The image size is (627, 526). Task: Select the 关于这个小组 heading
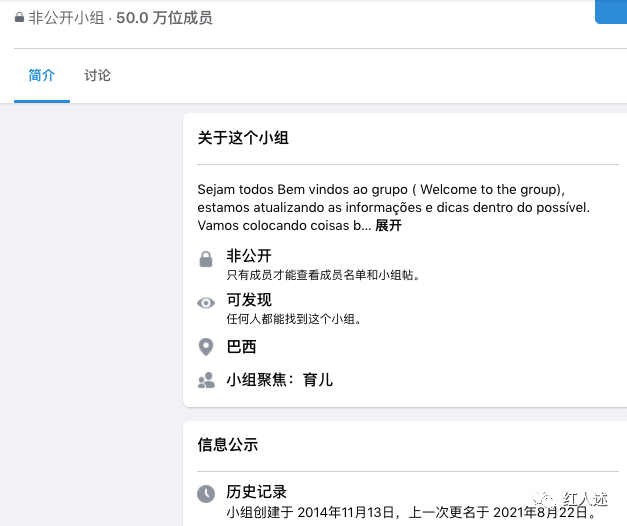tap(243, 138)
